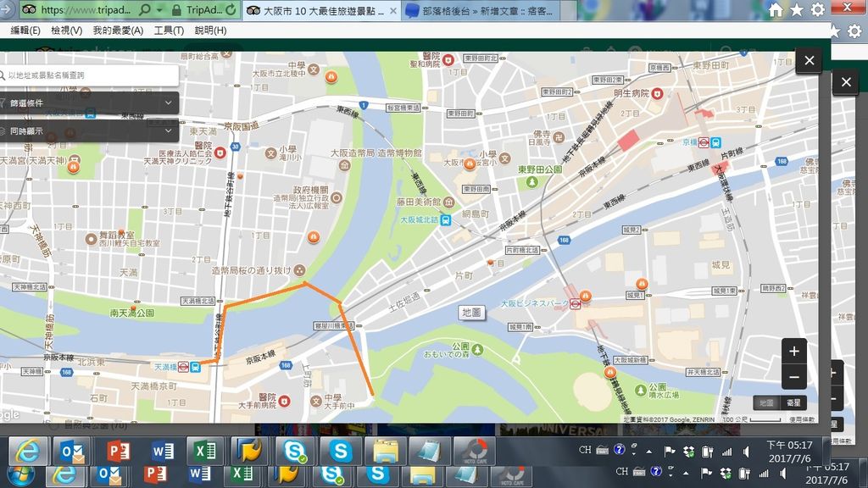Click the attraction marker near 東野田公園
This screenshot has width=868, height=488.
(532, 180)
